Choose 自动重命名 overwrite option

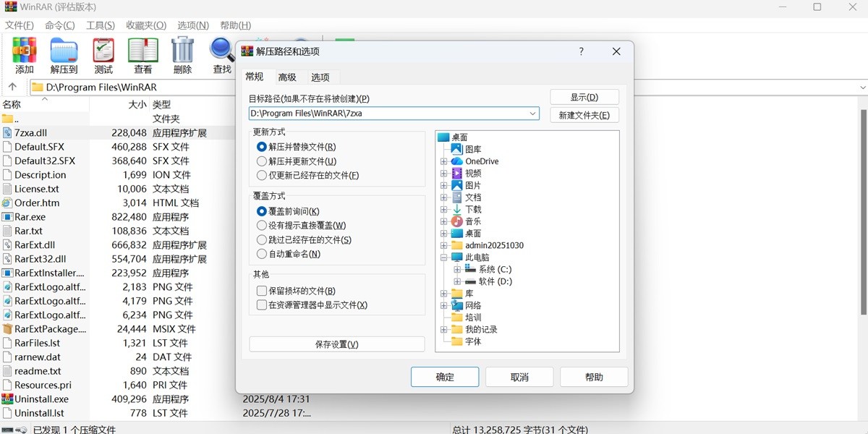click(x=262, y=253)
